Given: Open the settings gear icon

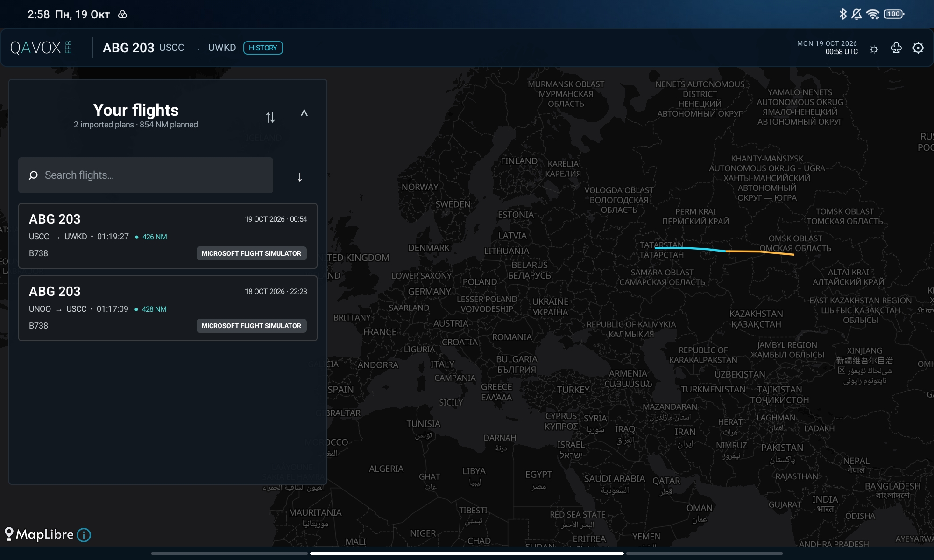Looking at the screenshot, I should tap(918, 48).
